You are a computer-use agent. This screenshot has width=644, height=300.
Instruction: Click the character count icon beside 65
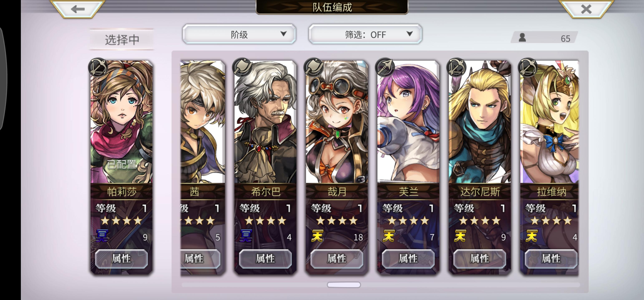pyautogui.click(x=522, y=38)
